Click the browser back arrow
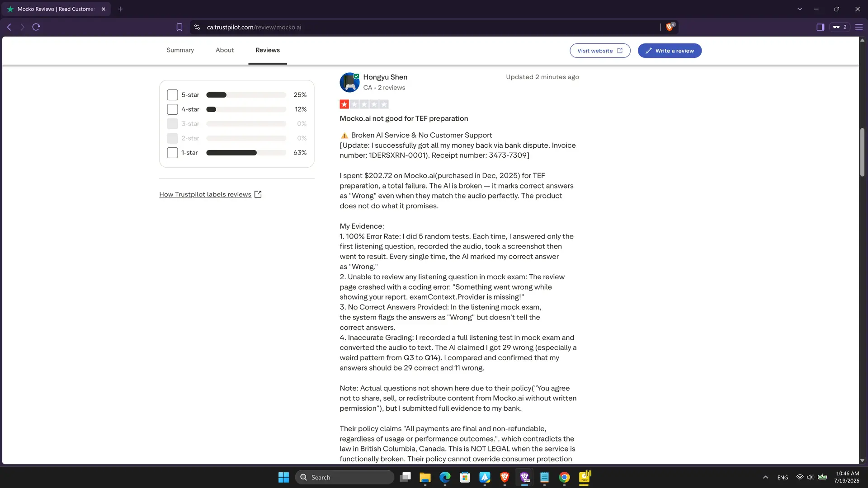Viewport: 868px width, 488px height. [9, 27]
